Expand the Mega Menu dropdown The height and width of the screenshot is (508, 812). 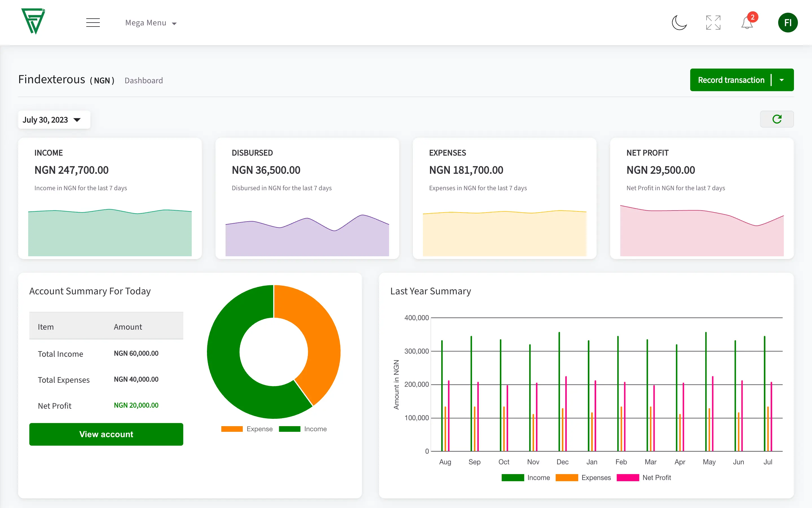click(x=151, y=23)
